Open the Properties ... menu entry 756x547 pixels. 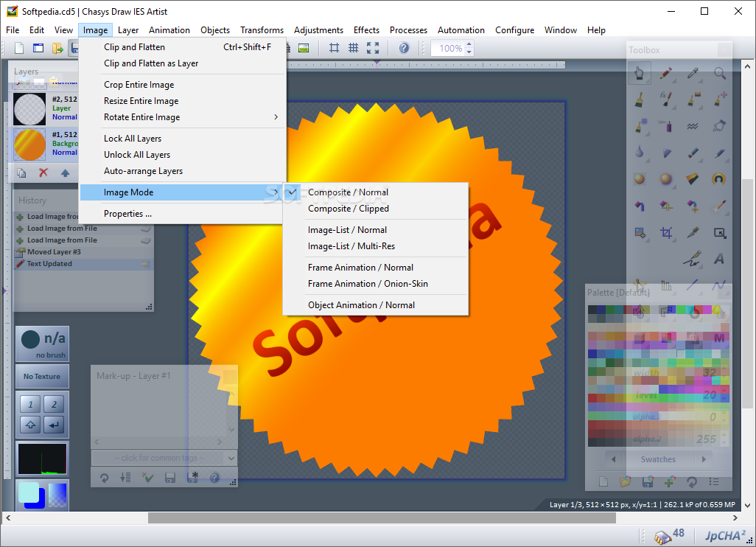click(182, 214)
